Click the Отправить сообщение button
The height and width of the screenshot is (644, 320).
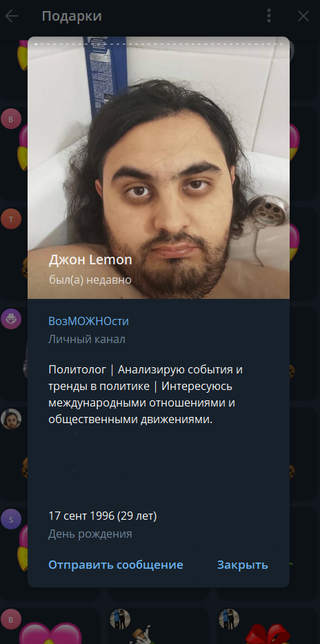click(x=116, y=565)
